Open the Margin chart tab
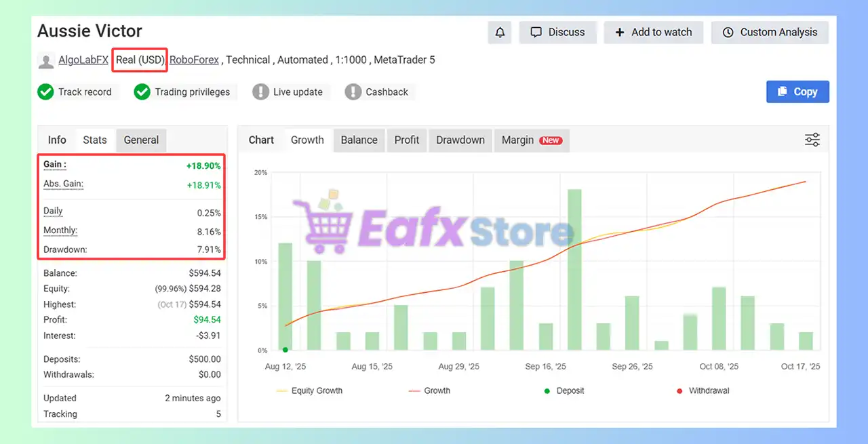The image size is (868, 444). click(531, 140)
